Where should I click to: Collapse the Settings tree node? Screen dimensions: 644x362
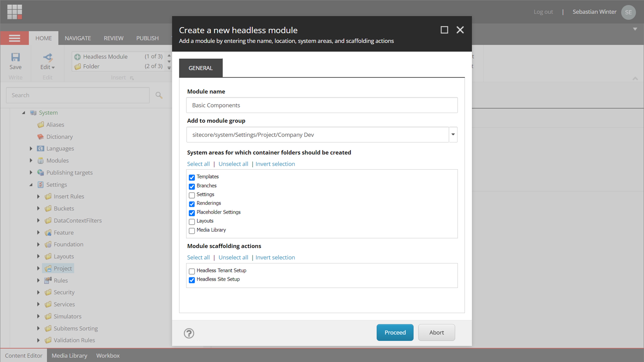31,184
